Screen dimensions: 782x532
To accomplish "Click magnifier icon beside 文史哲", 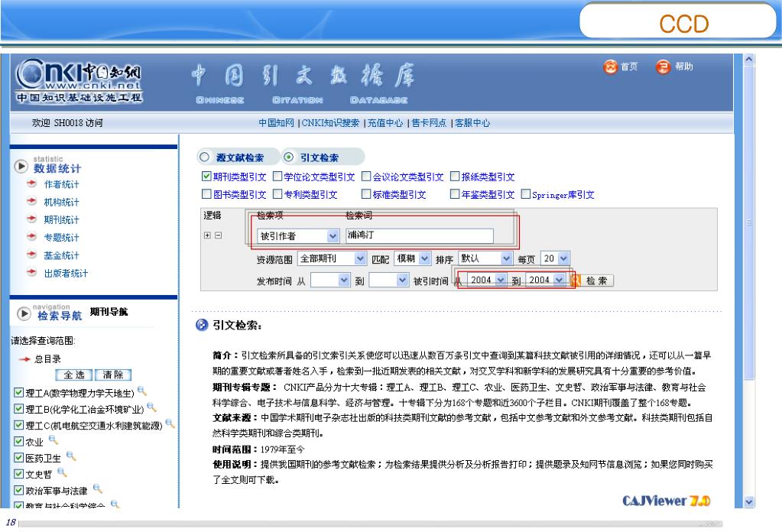I will pyautogui.click(x=62, y=472).
